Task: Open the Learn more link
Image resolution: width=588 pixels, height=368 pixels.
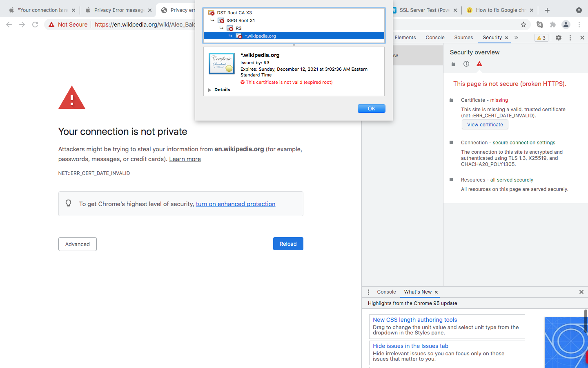Action: point(185,159)
